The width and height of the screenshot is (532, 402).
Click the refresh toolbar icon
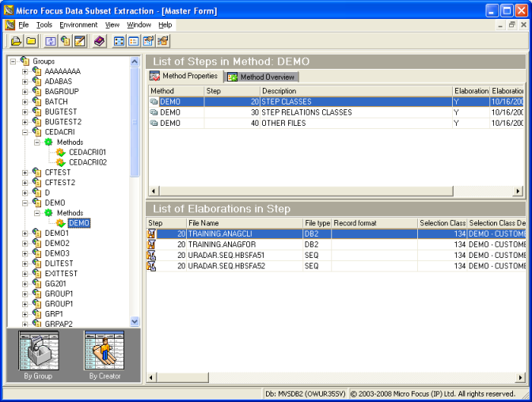coord(51,41)
